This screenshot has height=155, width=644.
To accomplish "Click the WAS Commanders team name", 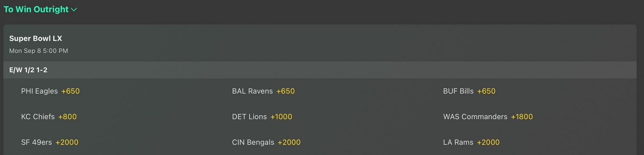I will (475, 117).
